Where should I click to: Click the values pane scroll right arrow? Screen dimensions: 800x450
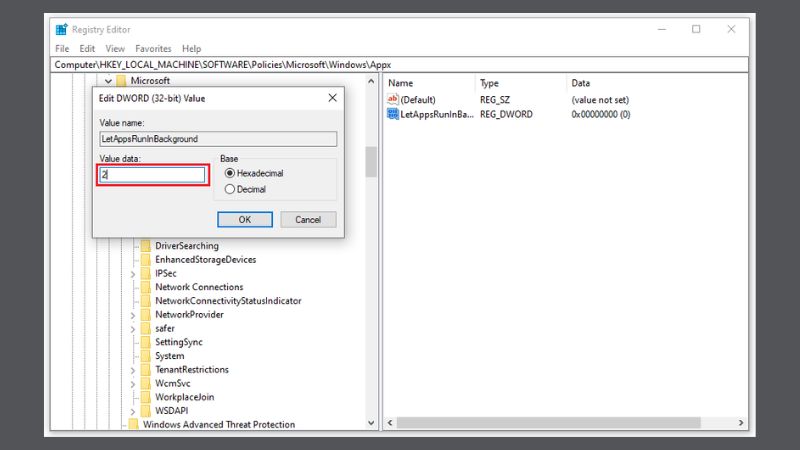pos(741,423)
